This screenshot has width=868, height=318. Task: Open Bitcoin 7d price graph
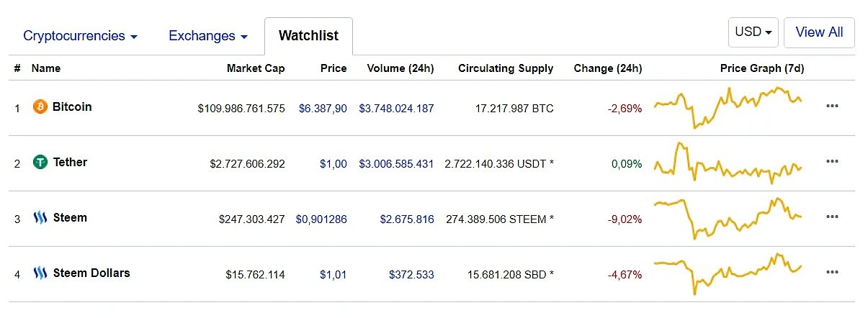pos(728,107)
